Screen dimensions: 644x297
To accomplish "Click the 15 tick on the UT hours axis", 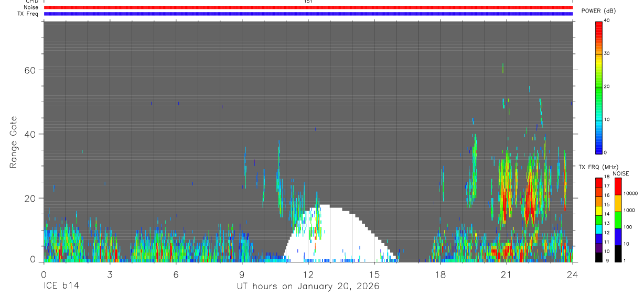I will [x=374, y=274].
